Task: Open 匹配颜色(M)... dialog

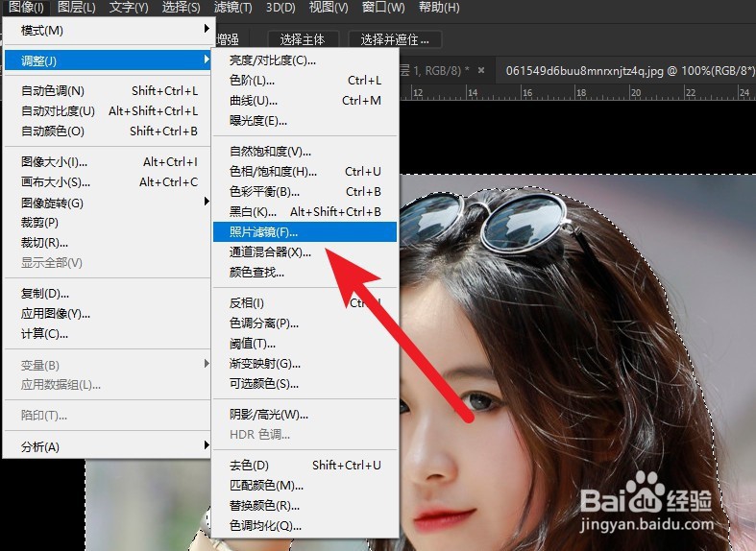Action: click(x=305, y=486)
